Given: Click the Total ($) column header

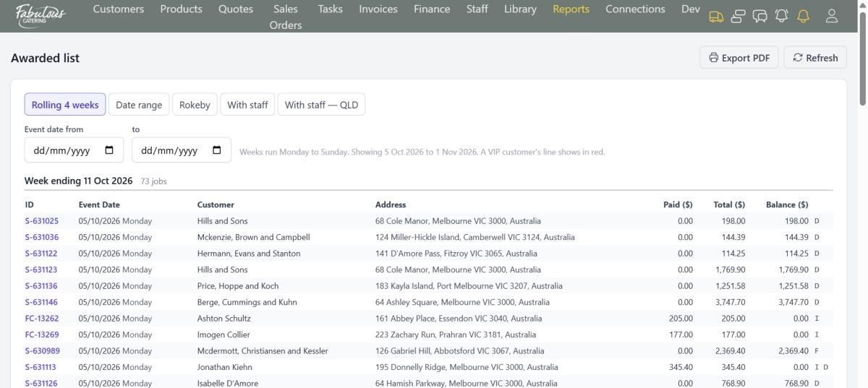Looking at the screenshot, I should coord(729,204).
